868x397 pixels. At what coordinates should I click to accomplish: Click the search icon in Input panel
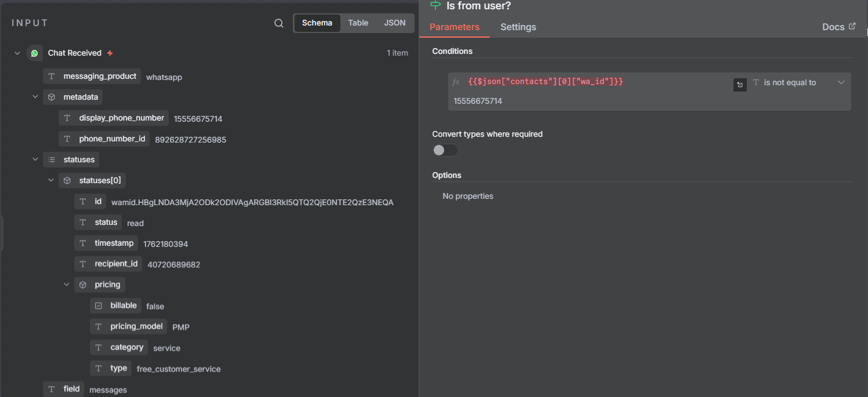[279, 23]
